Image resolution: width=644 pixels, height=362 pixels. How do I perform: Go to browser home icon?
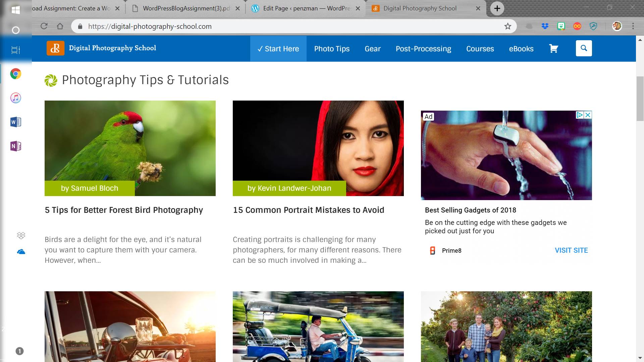point(60,26)
